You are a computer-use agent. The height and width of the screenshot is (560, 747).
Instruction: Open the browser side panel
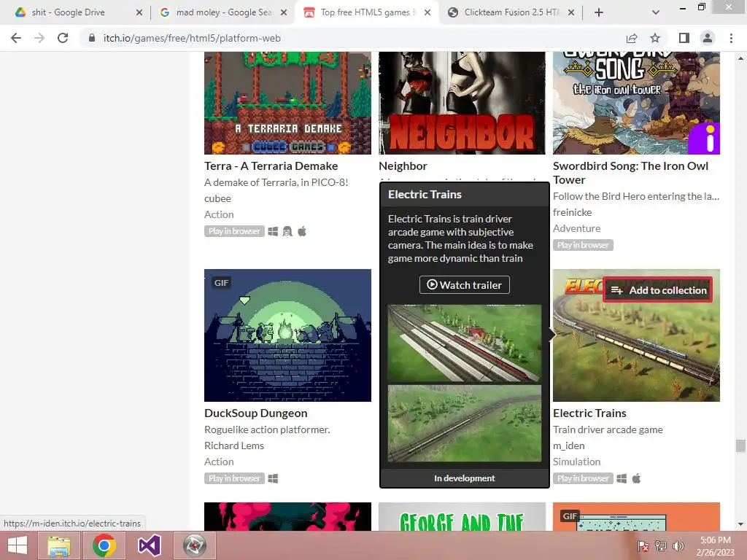tap(684, 38)
